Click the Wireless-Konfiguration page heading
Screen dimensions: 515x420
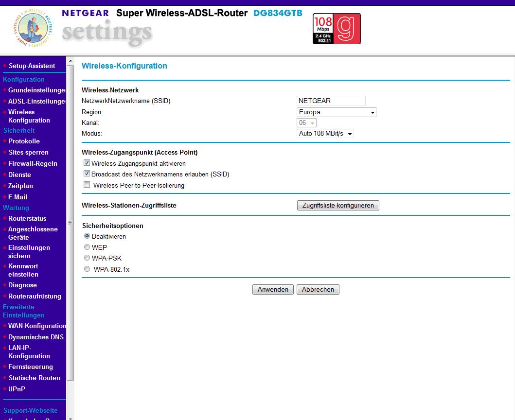point(124,66)
